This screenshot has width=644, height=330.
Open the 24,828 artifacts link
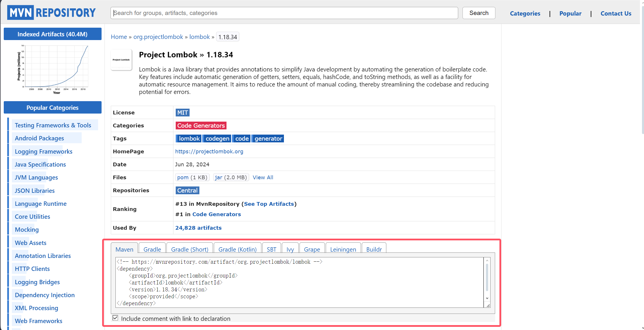pos(198,228)
